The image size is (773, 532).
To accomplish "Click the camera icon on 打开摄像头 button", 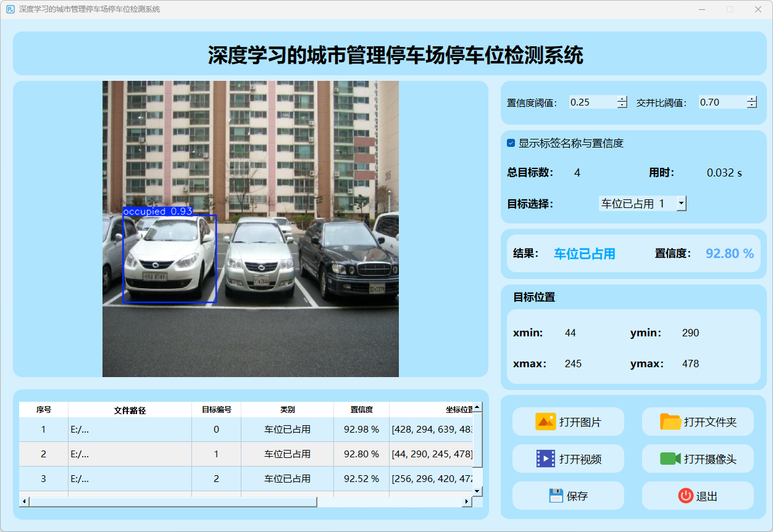I will point(670,459).
